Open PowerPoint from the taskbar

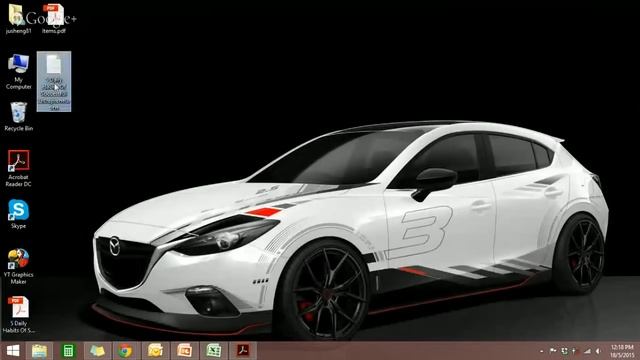pos(184,351)
